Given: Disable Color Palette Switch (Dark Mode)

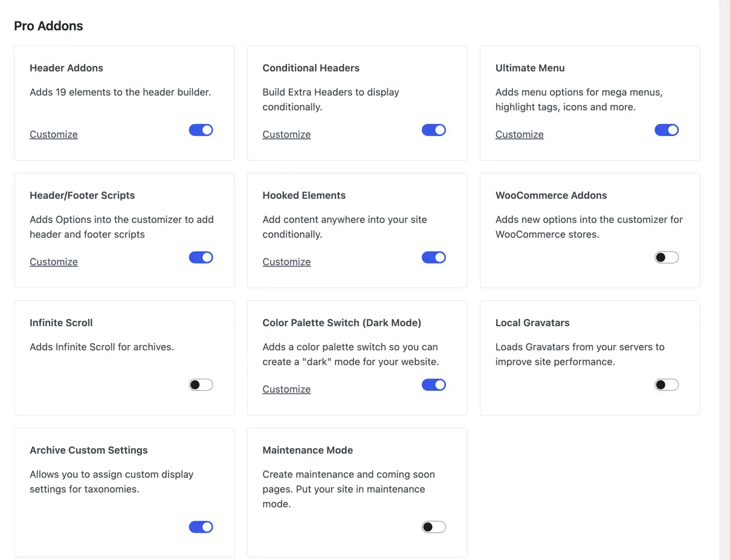Looking at the screenshot, I should click(434, 385).
